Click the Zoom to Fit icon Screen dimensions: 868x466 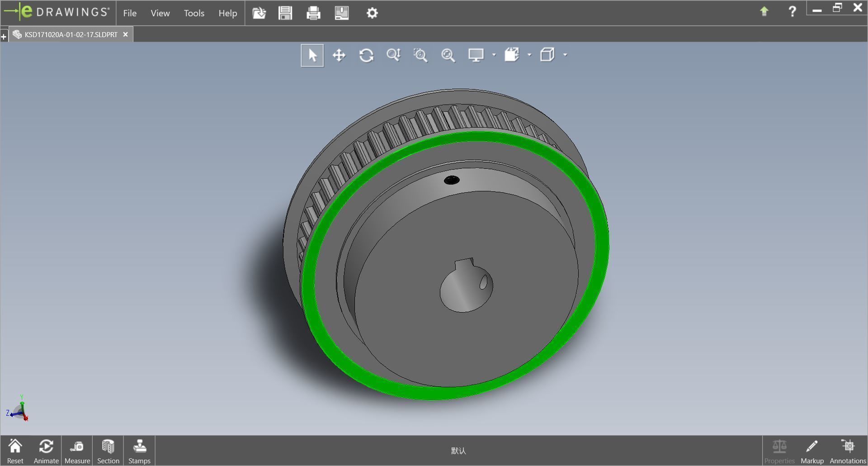pos(448,55)
